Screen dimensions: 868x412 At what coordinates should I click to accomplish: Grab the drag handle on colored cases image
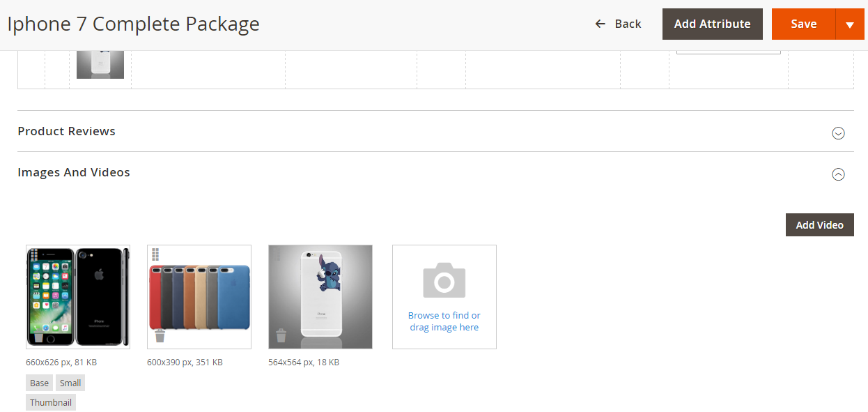[156, 254]
